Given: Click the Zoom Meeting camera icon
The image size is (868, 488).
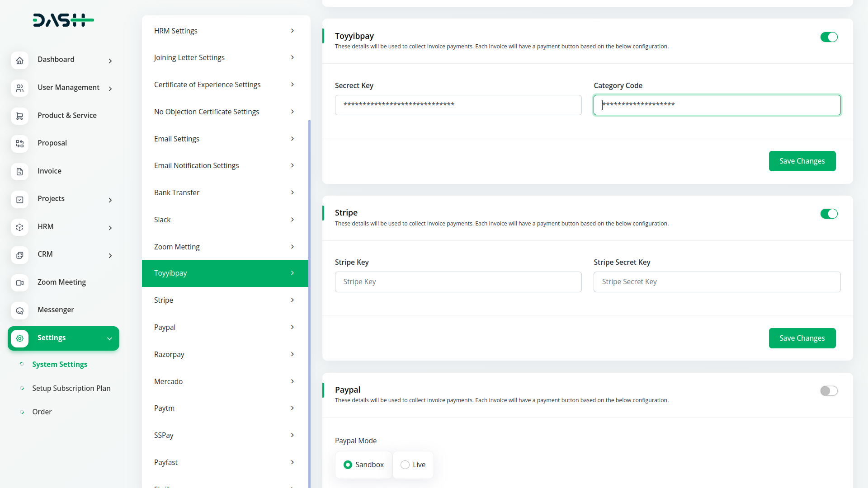Looking at the screenshot, I should (x=19, y=283).
